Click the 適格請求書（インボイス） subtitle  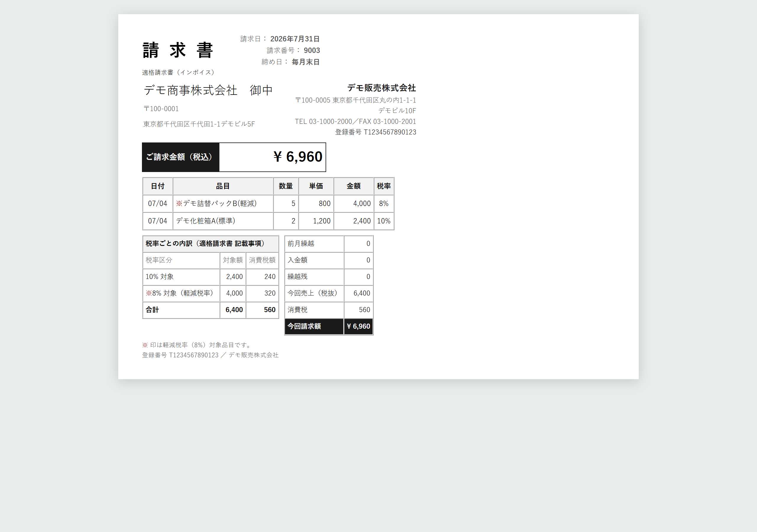(x=178, y=72)
